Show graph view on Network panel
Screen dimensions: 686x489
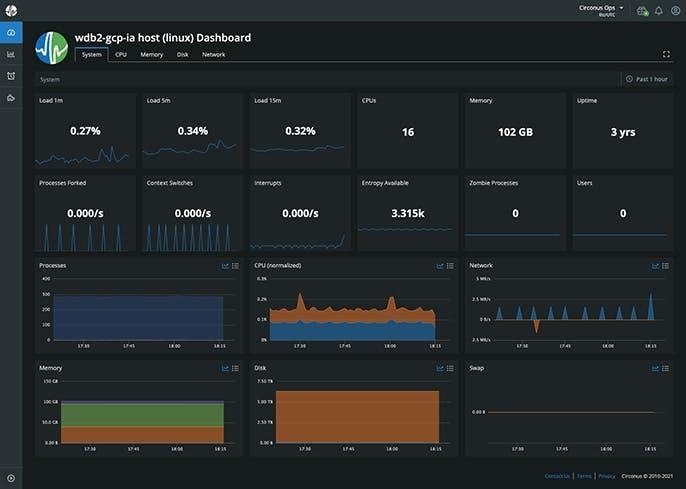coord(655,266)
